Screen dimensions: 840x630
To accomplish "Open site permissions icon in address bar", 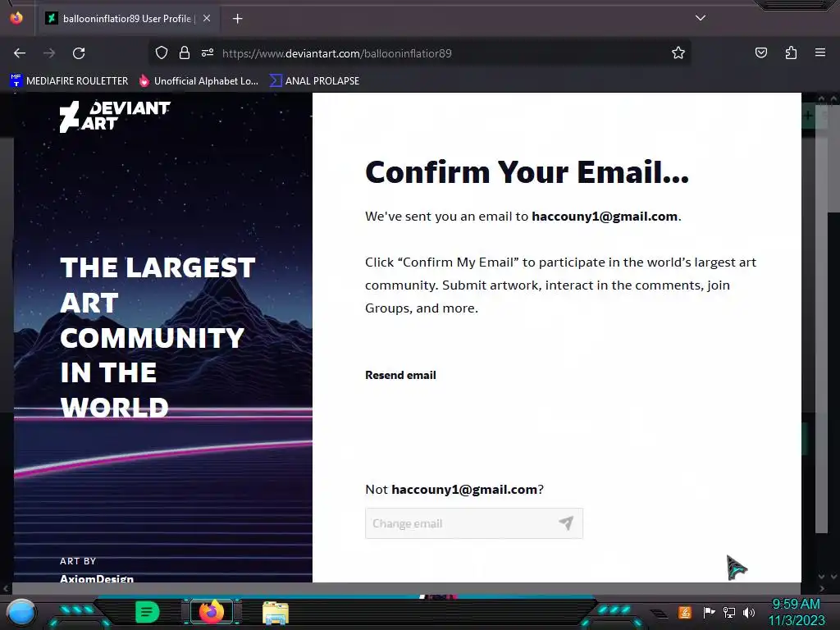I will tap(208, 53).
